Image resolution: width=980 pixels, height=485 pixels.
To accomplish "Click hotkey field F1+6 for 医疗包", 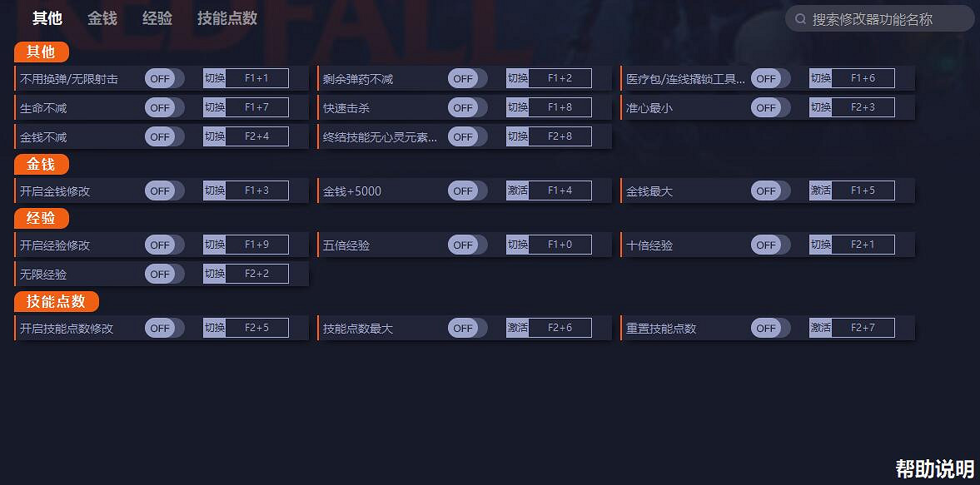I will click(863, 78).
